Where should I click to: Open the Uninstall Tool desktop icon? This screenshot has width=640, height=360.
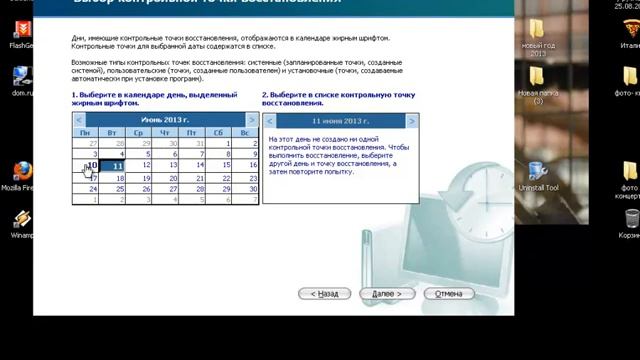(538, 176)
